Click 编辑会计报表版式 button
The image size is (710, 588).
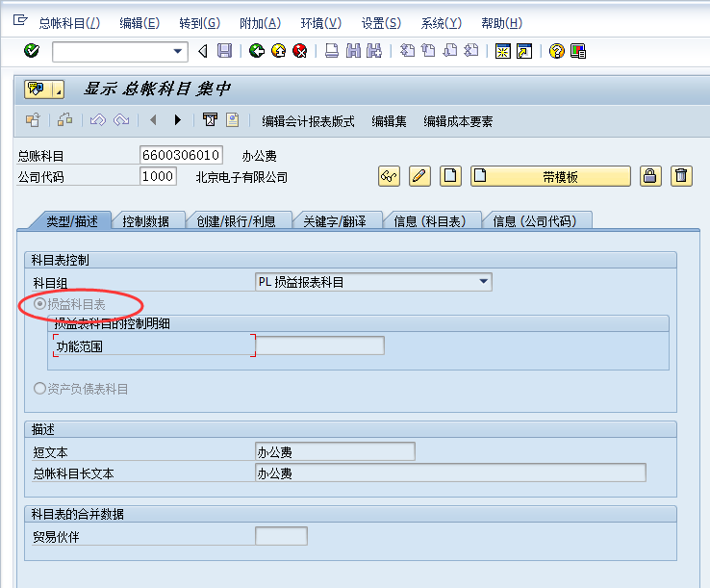click(x=308, y=121)
